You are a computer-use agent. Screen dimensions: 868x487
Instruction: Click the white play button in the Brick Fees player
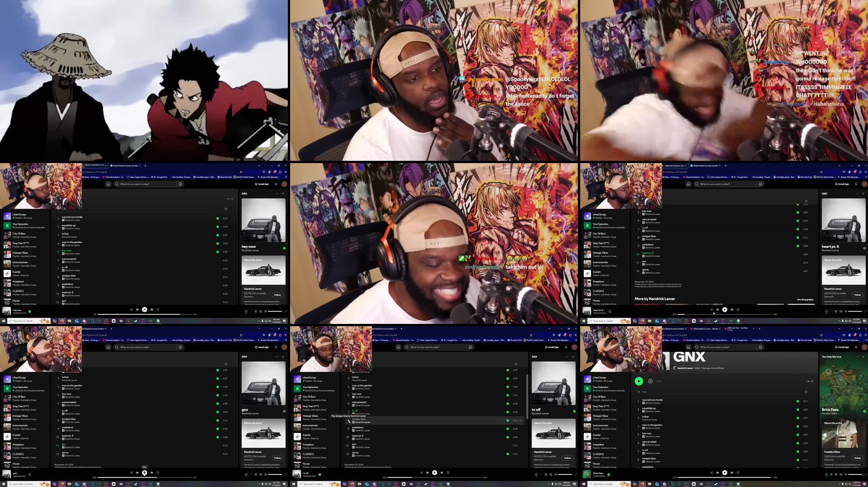(725, 473)
